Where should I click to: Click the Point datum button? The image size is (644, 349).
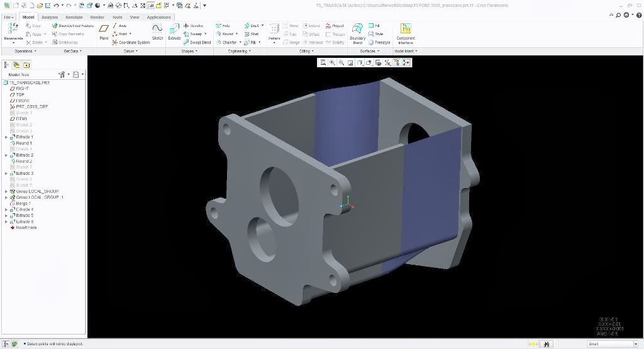(119, 34)
